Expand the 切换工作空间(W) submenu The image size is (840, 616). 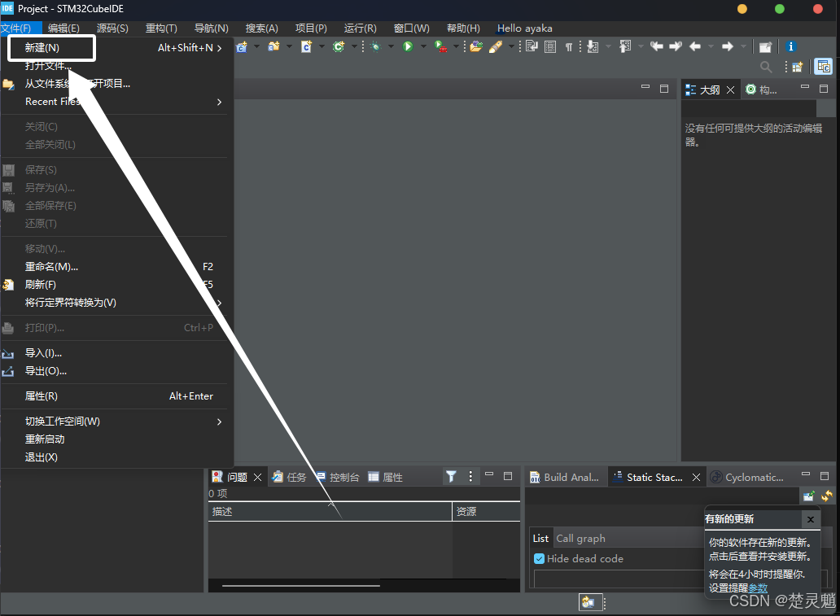coord(219,422)
